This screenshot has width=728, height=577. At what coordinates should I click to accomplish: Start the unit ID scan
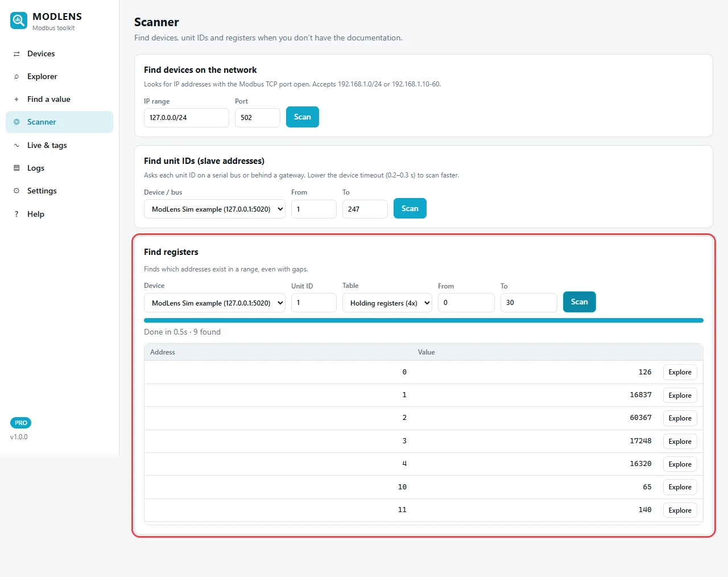click(x=410, y=208)
